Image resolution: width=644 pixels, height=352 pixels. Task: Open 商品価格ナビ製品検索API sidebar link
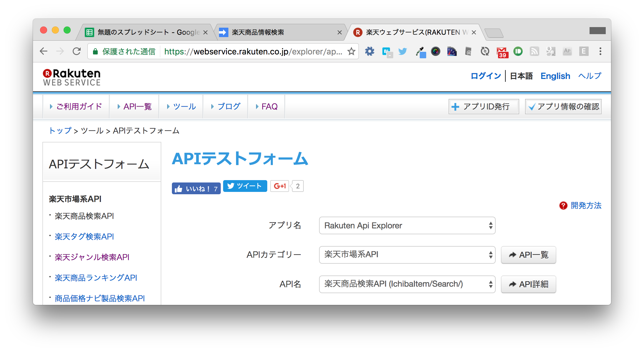pyautogui.click(x=99, y=298)
